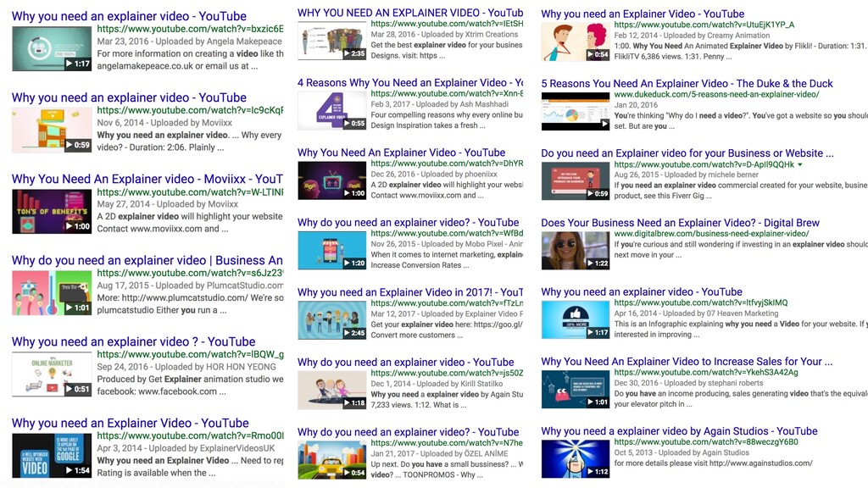Open the stephani roberts video thumbnail
Image resolution: width=868 pixels, height=488 pixels.
(576, 390)
